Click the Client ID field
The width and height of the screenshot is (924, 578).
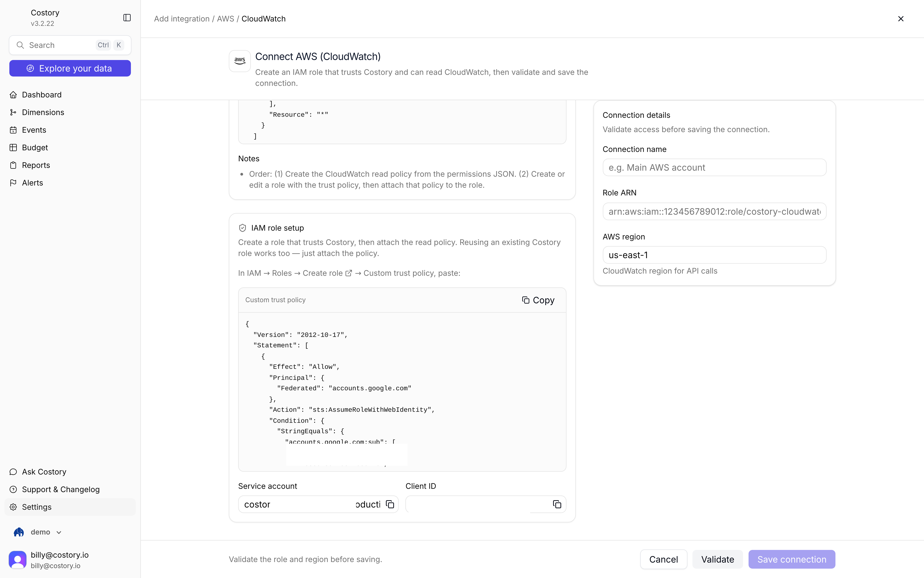point(486,504)
